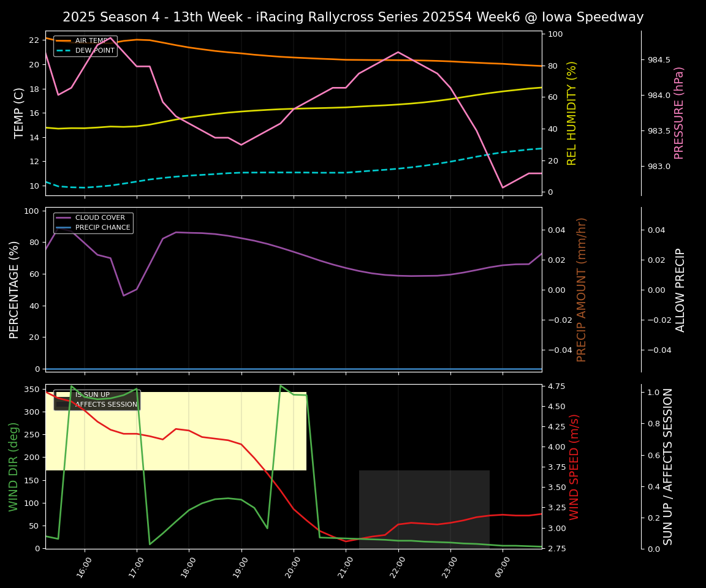This screenshot has width=706, height=588.
Task: Click the AFFECTS SESSION legend swatch
Action: tap(62, 404)
